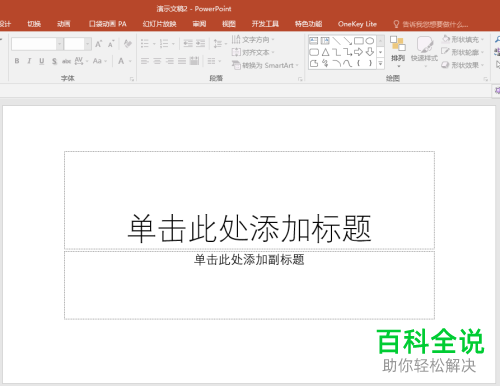Open 快速样式 quick styles gallery
This screenshot has width=500, height=386.
[x=424, y=51]
